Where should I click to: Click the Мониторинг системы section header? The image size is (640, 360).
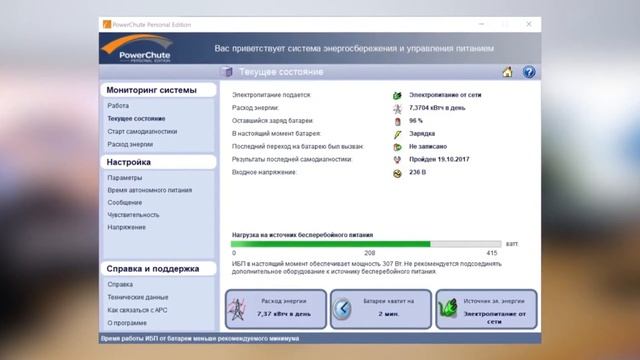point(158,90)
